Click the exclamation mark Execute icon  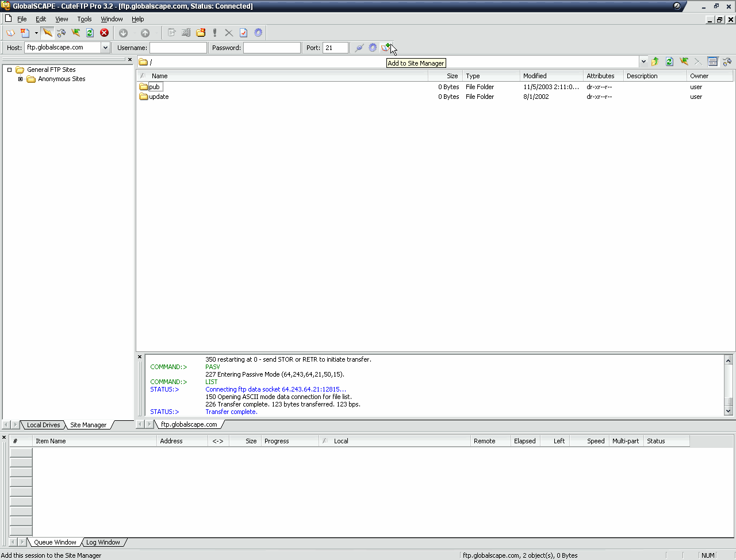[x=214, y=33]
